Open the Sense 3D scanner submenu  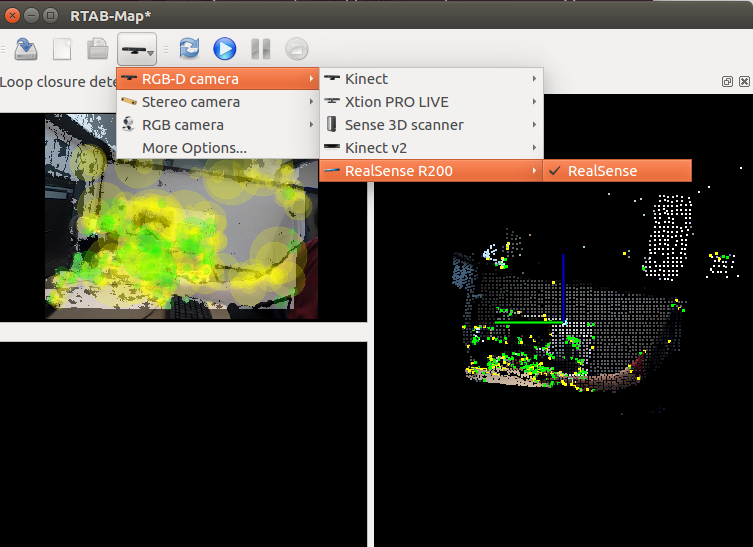click(430, 125)
